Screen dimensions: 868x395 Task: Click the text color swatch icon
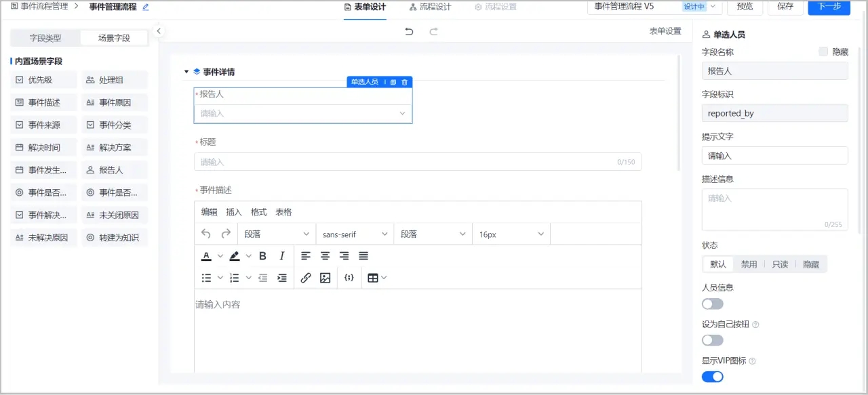coord(207,256)
